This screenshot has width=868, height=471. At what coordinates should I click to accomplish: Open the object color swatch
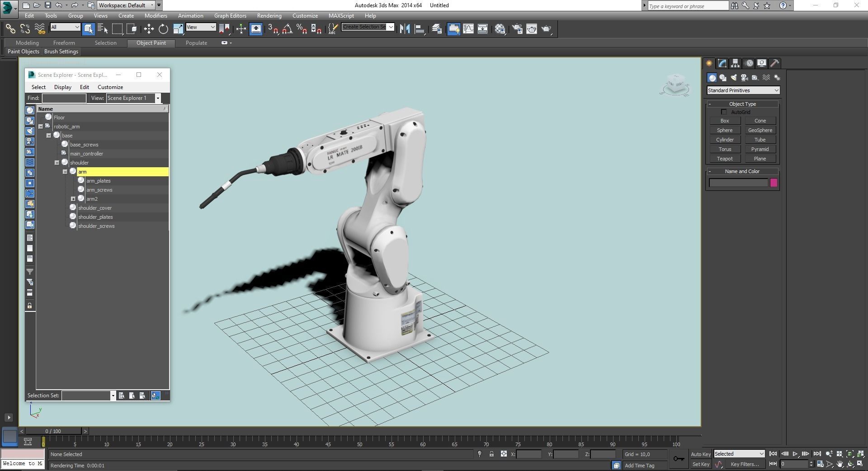tap(774, 183)
